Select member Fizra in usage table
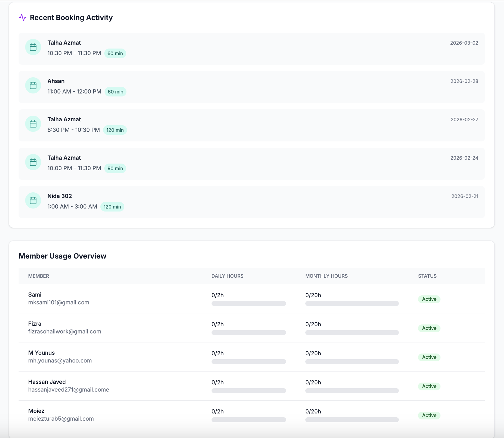The image size is (504, 438). point(35,324)
